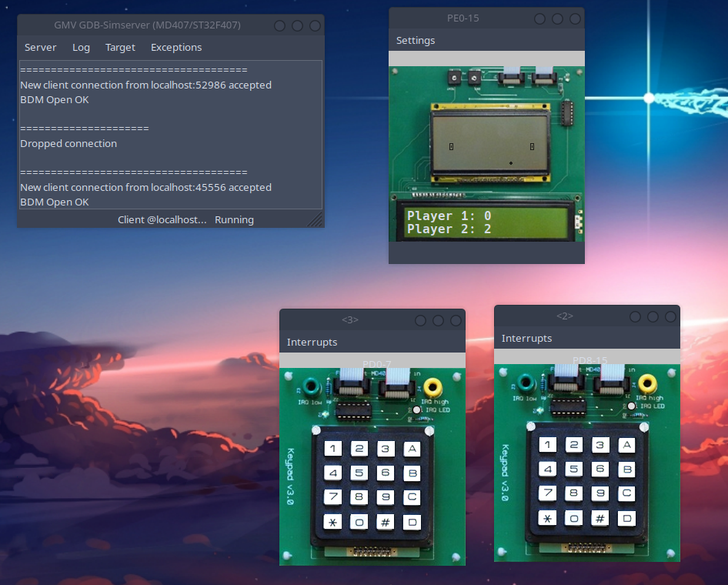Click the Player score ASCII display

[x=486, y=222]
